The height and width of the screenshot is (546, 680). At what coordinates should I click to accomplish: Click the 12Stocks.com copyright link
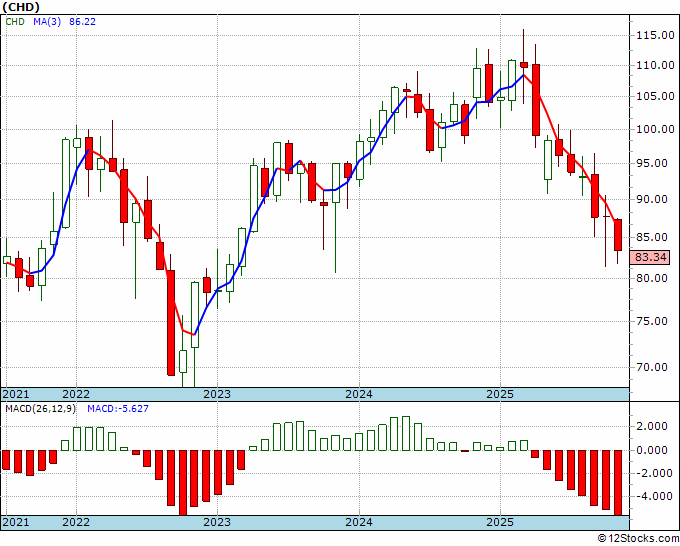pos(638,539)
